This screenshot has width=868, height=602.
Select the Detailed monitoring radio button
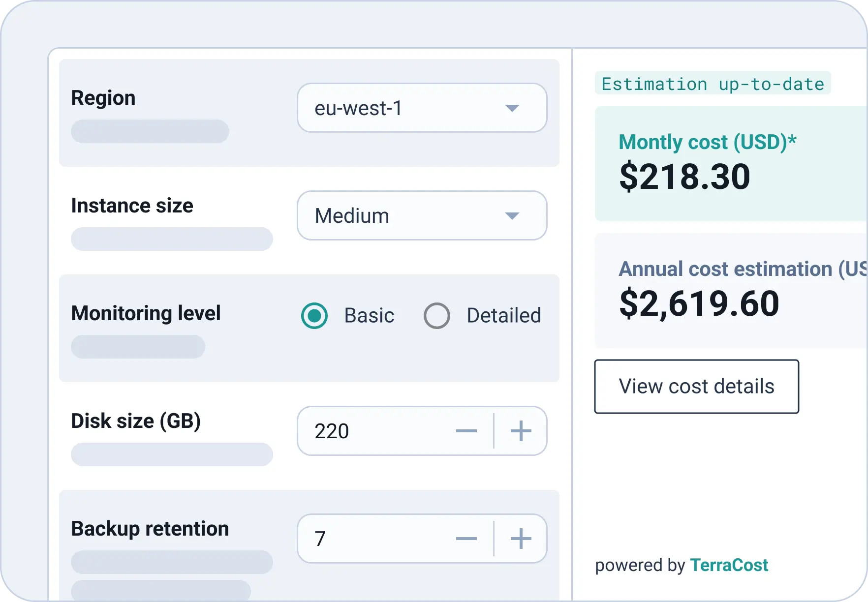(437, 316)
